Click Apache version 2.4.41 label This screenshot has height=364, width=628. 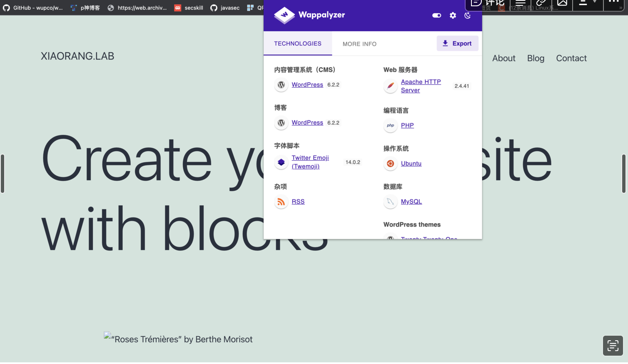tap(461, 86)
